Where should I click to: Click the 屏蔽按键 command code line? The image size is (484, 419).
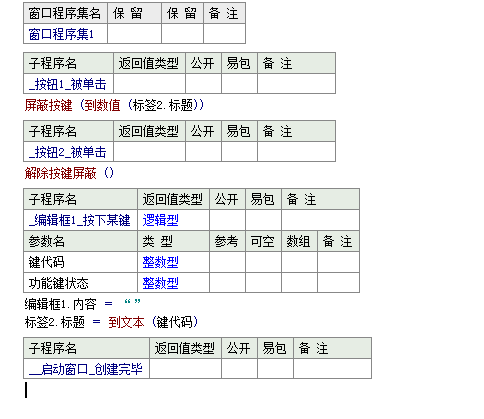114,105
